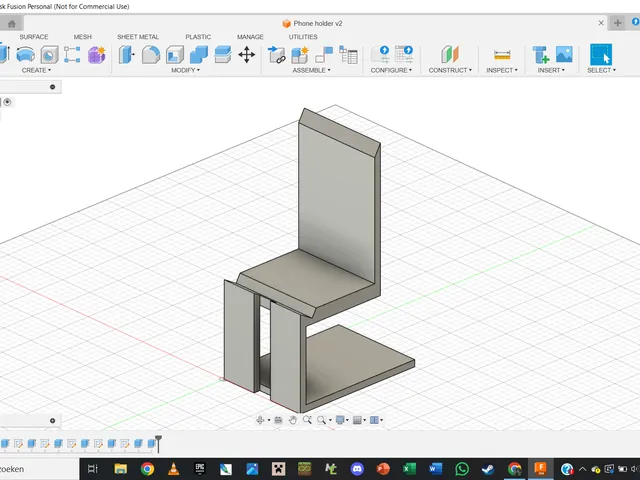640x480 pixels.
Task: Expand the SELECT dropdown
Action: (601, 70)
